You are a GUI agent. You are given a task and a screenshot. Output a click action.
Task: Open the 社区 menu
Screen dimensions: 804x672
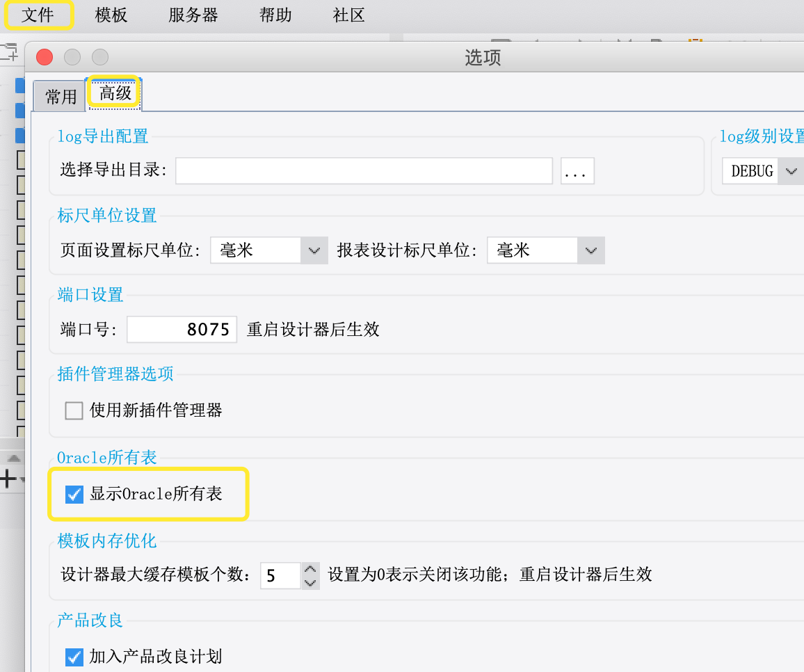click(x=348, y=15)
